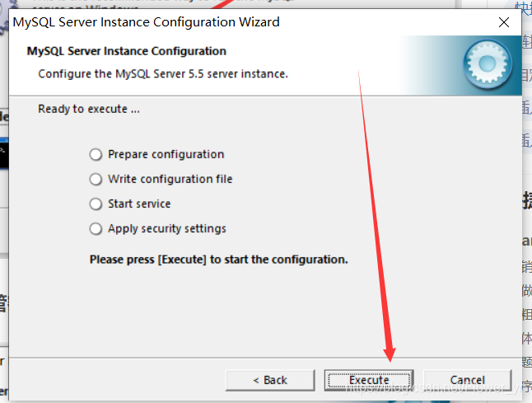
Task: Click 'Please press [Execute] to start' message
Action: [219, 260]
